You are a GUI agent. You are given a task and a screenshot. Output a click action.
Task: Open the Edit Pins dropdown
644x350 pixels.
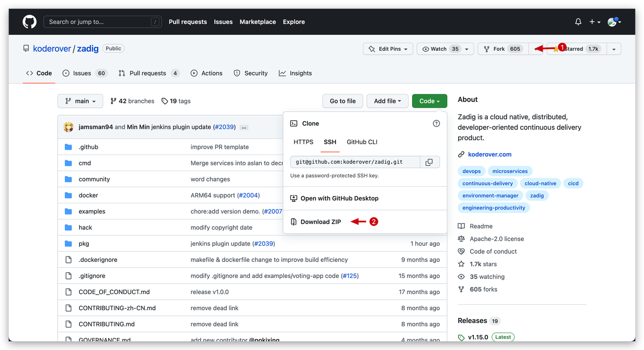pyautogui.click(x=387, y=49)
